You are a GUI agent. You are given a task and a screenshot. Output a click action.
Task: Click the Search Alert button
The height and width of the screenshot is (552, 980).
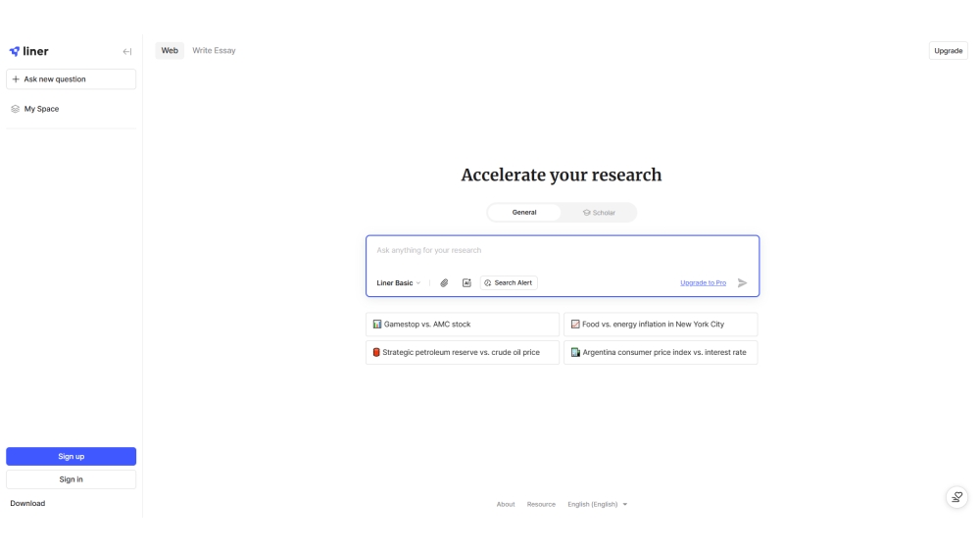(x=509, y=282)
